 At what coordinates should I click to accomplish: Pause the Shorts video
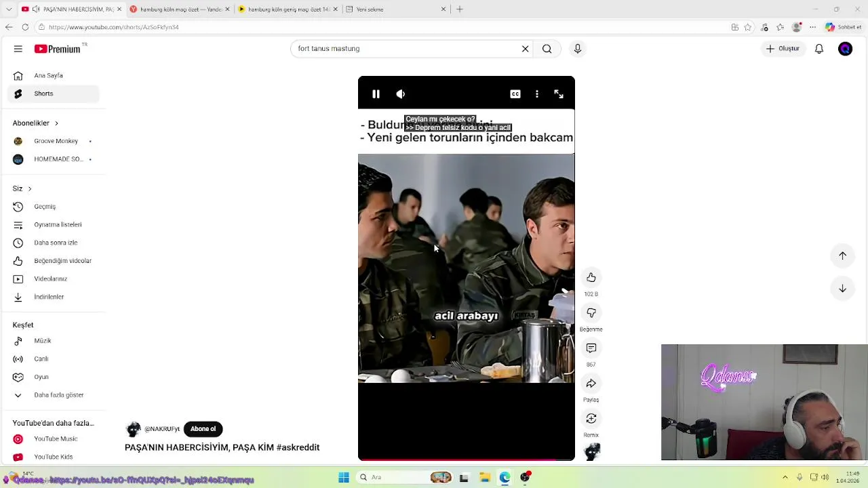(x=376, y=94)
